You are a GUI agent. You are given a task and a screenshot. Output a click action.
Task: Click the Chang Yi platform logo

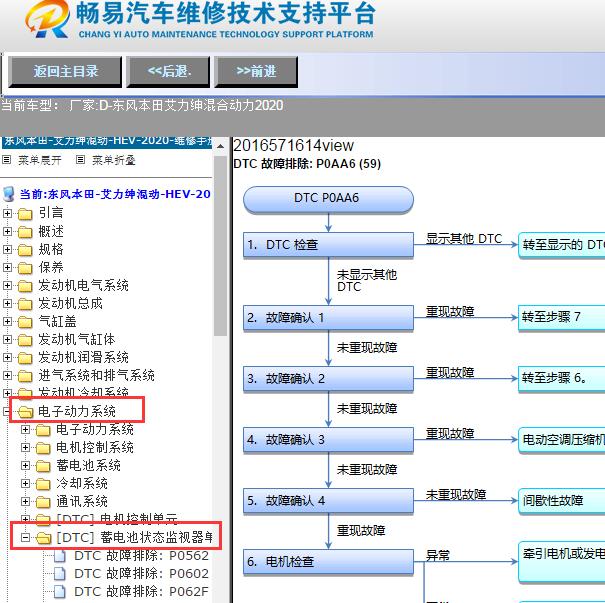47,19
